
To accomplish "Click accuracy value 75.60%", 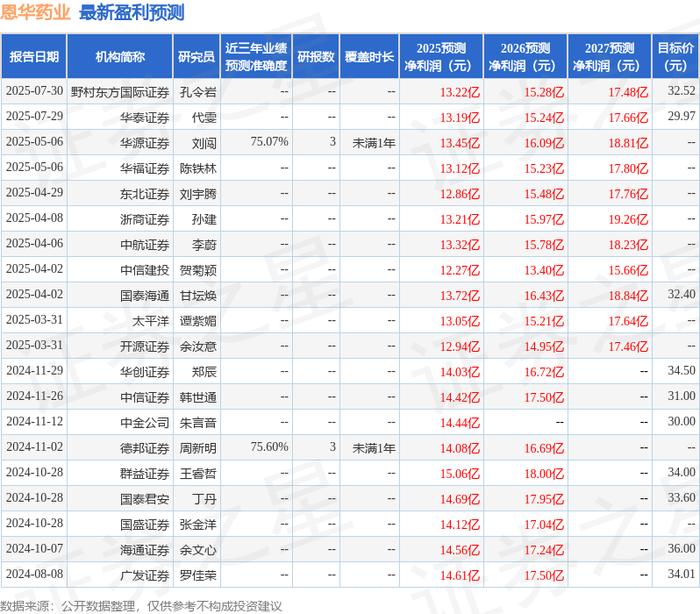I will point(269,447).
